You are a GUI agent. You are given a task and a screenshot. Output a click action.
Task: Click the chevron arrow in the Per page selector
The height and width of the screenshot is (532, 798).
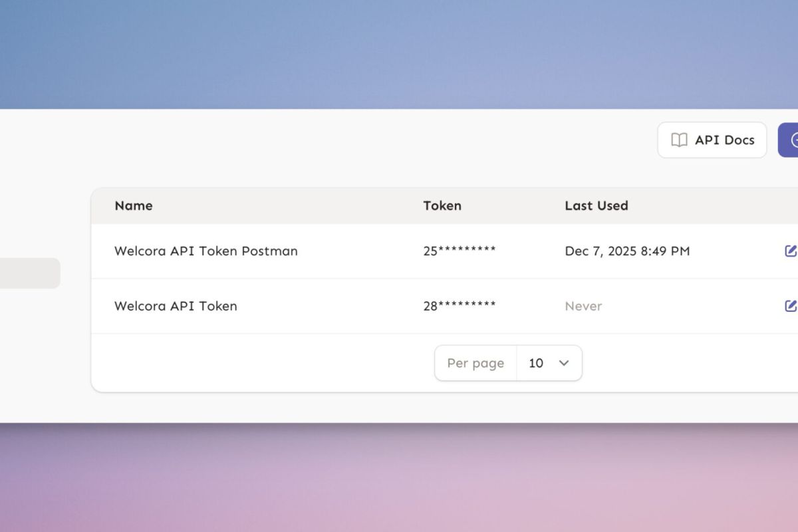point(564,363)
